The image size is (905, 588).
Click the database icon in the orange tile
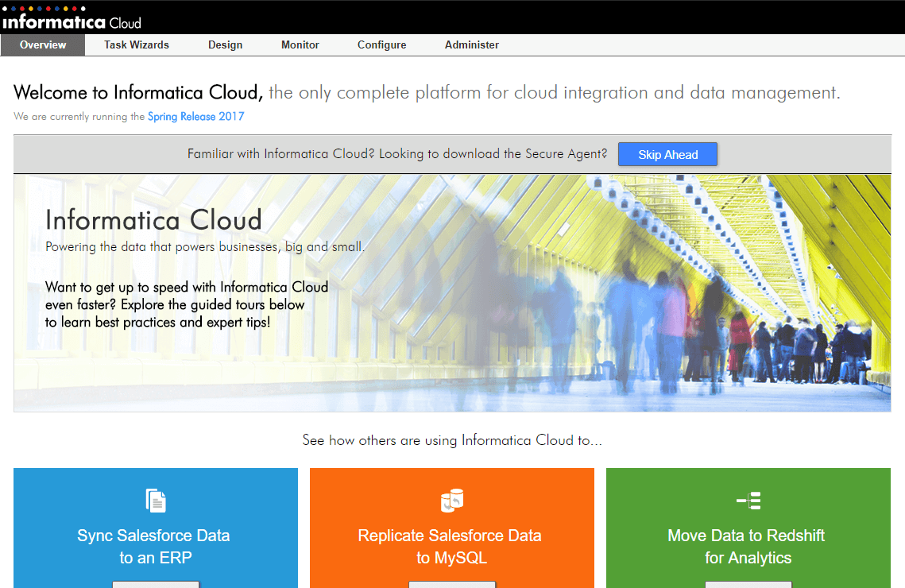[x=451, y=501]
